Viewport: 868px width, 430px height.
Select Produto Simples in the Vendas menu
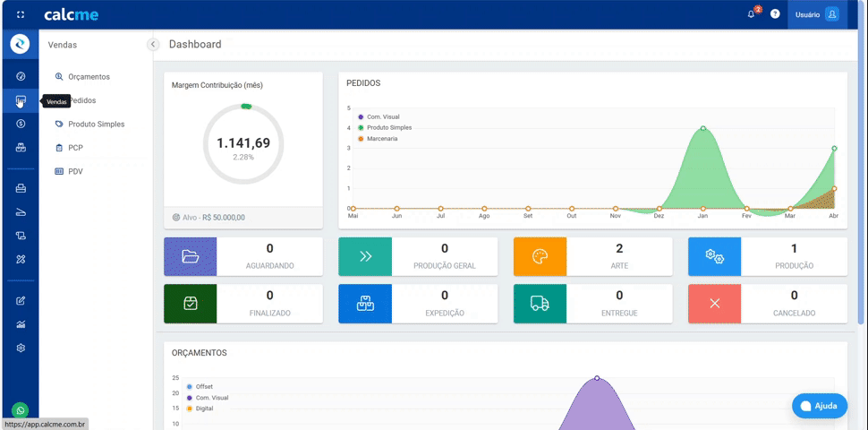coord(96,125)
